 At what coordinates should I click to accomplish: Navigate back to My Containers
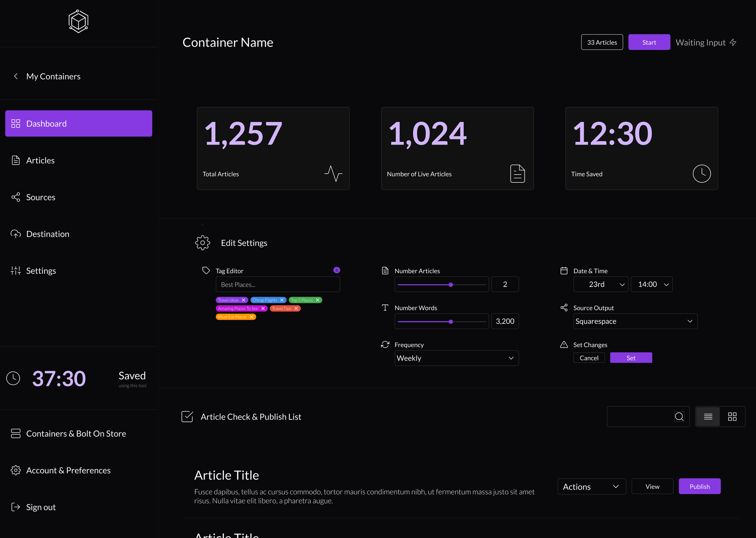(46, 76)
